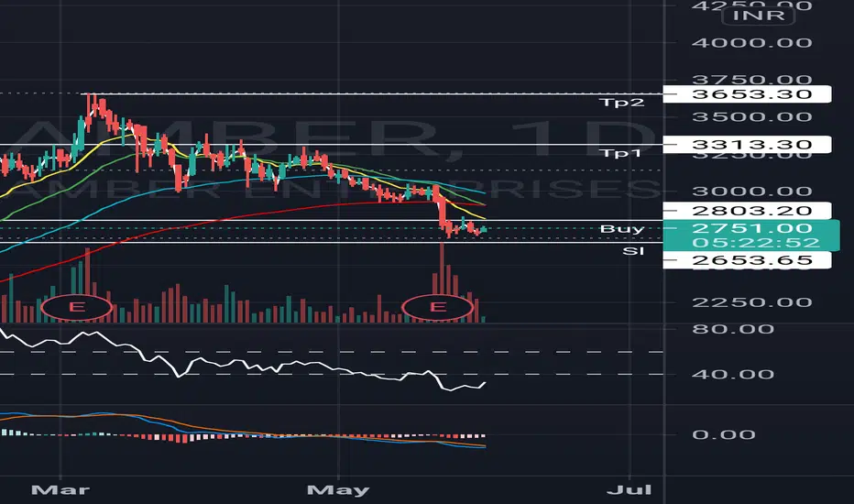Click the current price 2751.00 label
This screenshot has height=504, width=854.
(x=751, y=228)
